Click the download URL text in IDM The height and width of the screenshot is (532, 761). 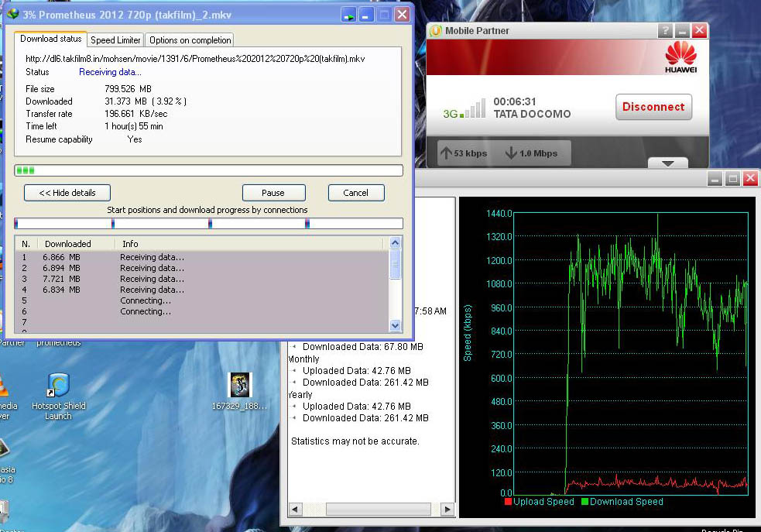point(195,59)
